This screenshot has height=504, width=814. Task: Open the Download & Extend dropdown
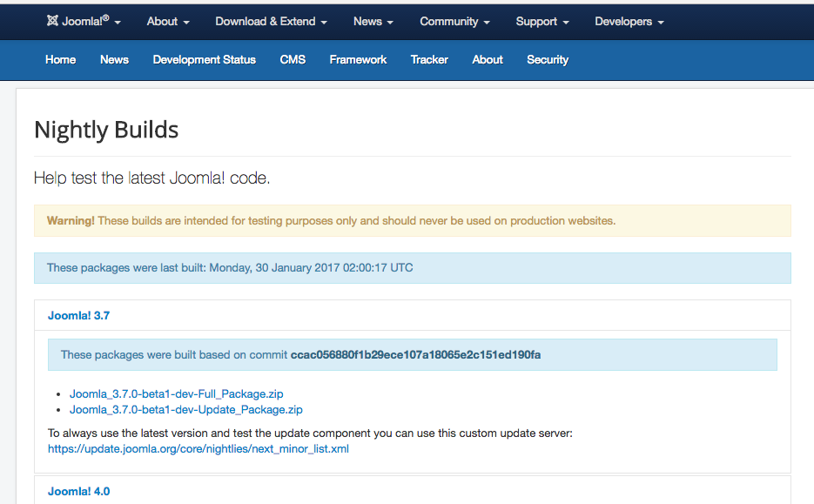(x=271, y=21)
